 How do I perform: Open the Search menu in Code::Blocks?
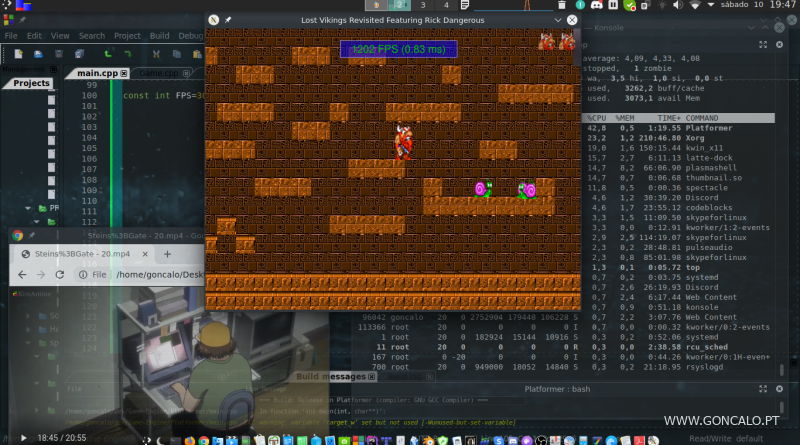(92, 36)
